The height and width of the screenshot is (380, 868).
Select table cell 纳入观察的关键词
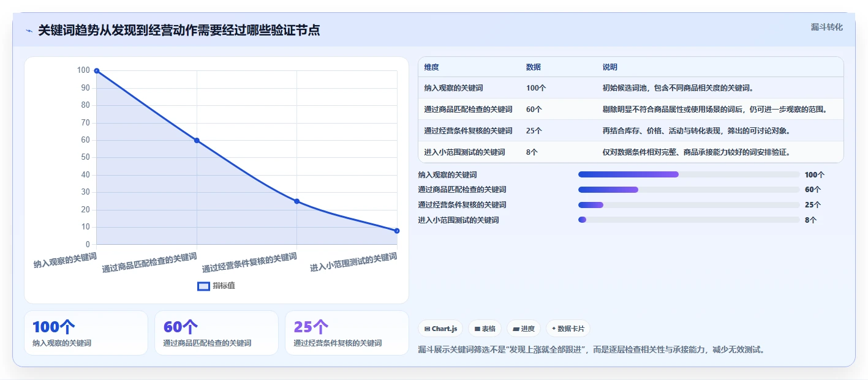tap(453, 88)
